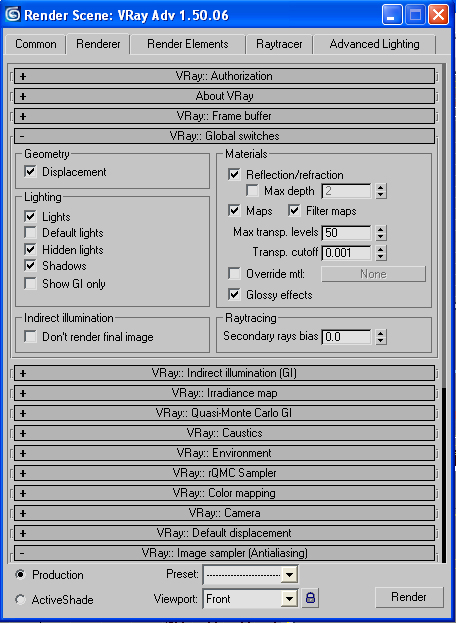Maximize the Render Scene window
Viewport: 456px width, 623px height.
coord(415,15)
